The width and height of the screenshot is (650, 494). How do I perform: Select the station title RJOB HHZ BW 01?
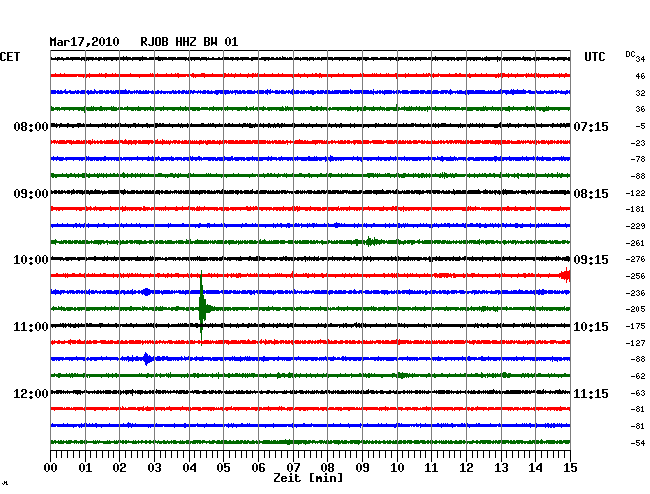click(x=189, y=42)
